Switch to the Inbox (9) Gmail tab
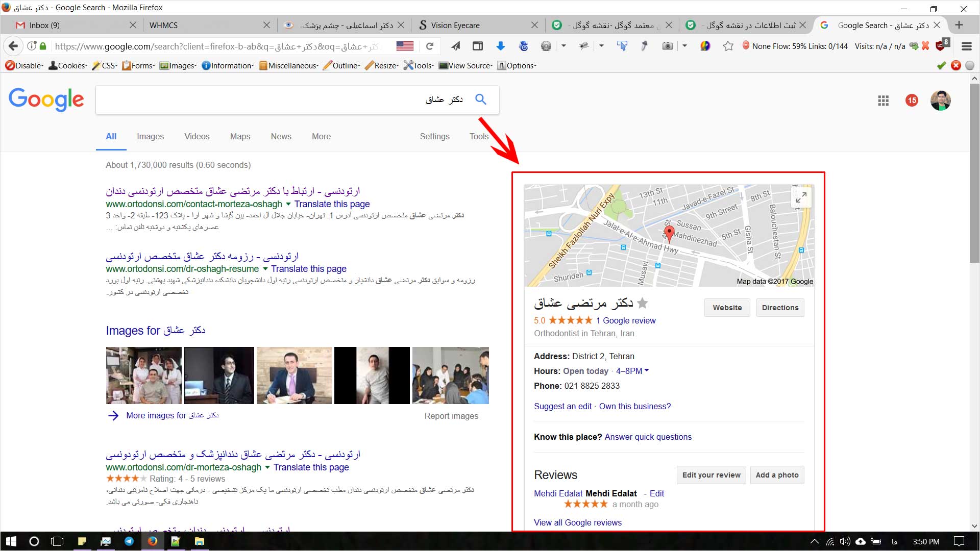Viewport: 980px width, 551px height. 76,25
